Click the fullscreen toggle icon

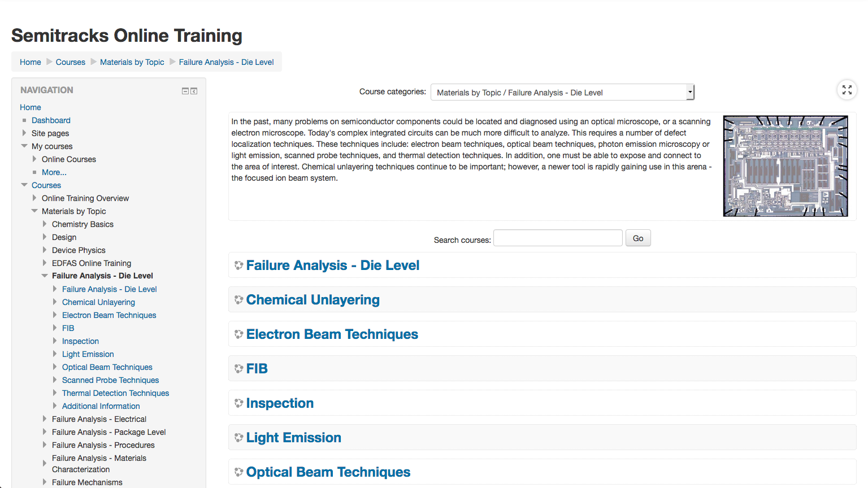click(847, 90)
